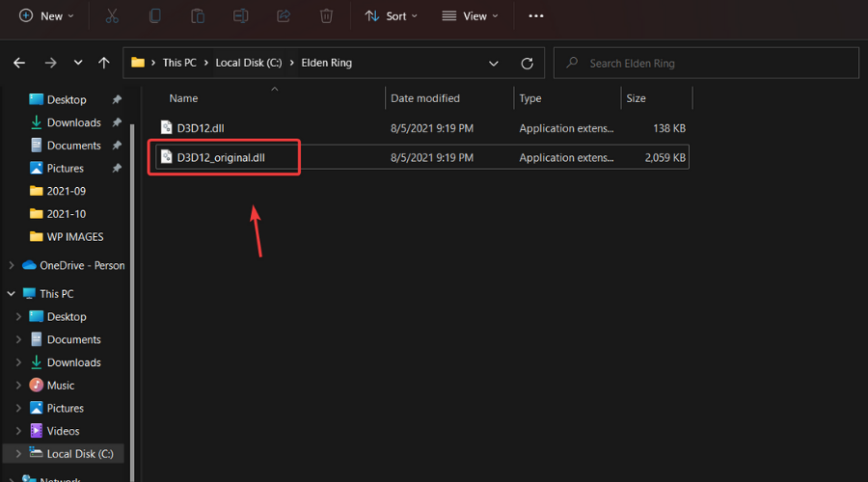The image size is (868, 482).
Task: Select the D3D12_original.dll file
Action: tap(422, 158)
